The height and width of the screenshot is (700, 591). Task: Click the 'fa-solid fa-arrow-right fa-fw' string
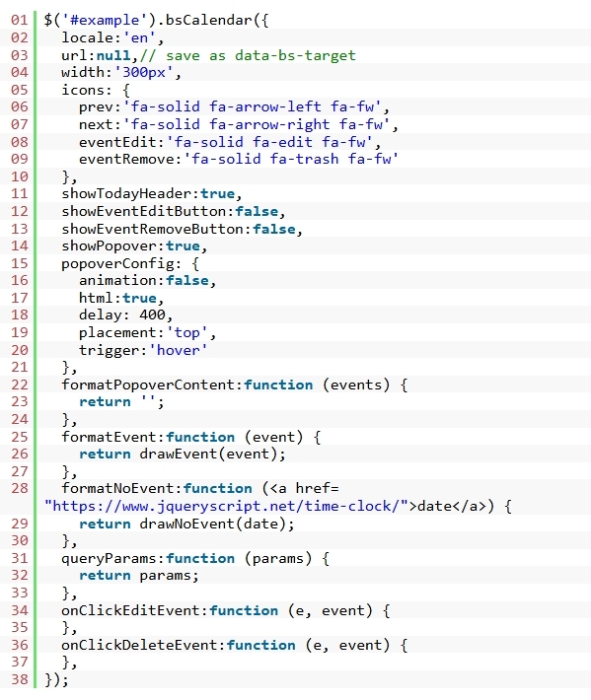coord(257,124)
